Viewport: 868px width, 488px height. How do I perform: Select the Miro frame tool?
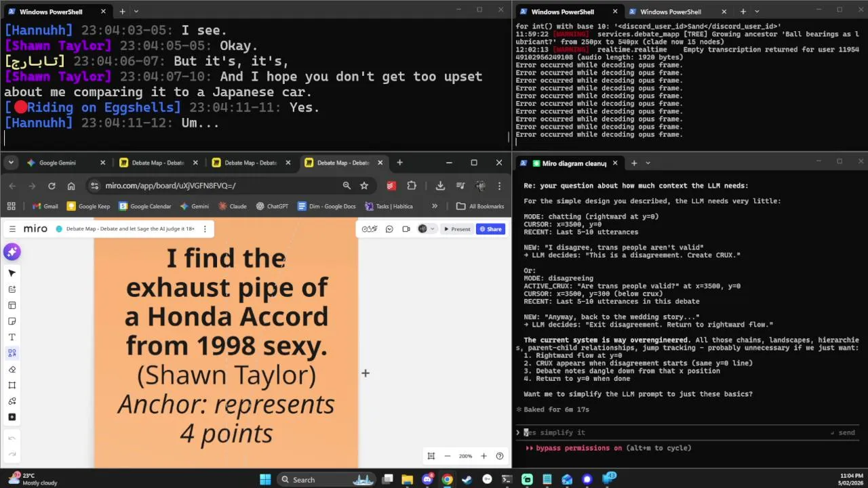point(12,385)
